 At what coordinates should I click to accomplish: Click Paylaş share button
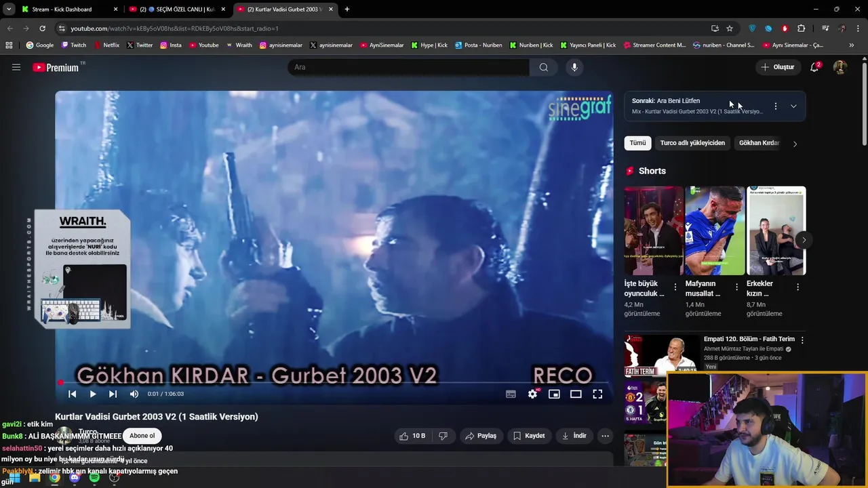click(x=481, y=436)
